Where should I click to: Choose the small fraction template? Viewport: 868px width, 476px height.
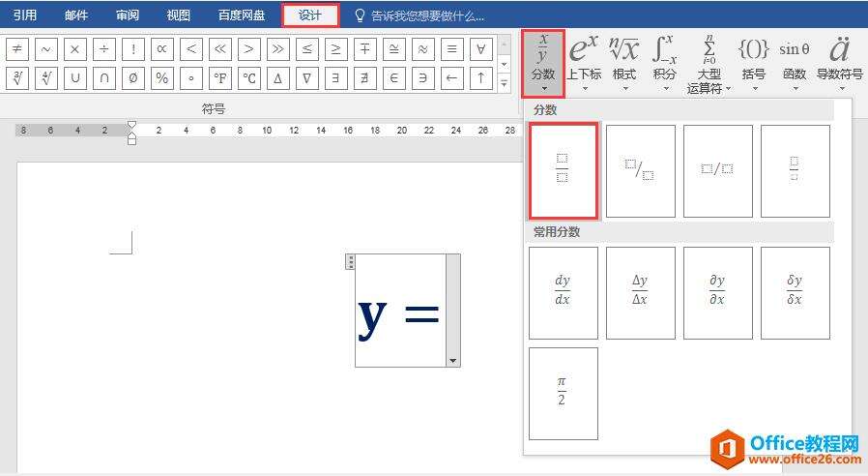796,170
